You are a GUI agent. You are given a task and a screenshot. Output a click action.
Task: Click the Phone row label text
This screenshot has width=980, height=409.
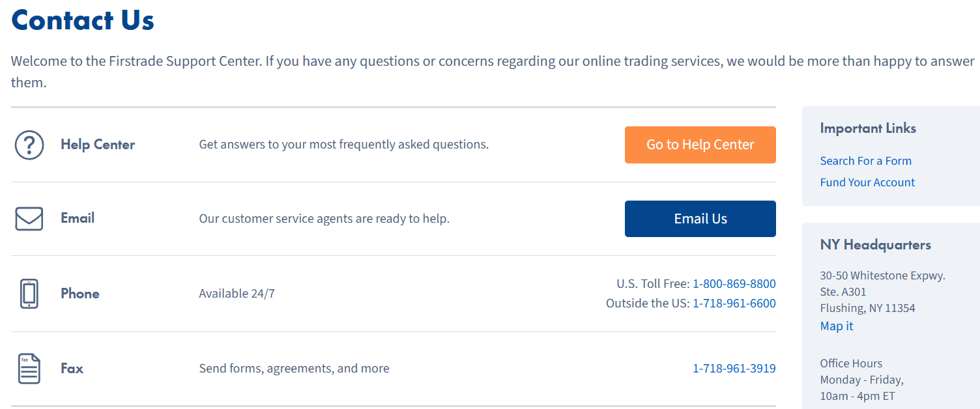[80, 294]
